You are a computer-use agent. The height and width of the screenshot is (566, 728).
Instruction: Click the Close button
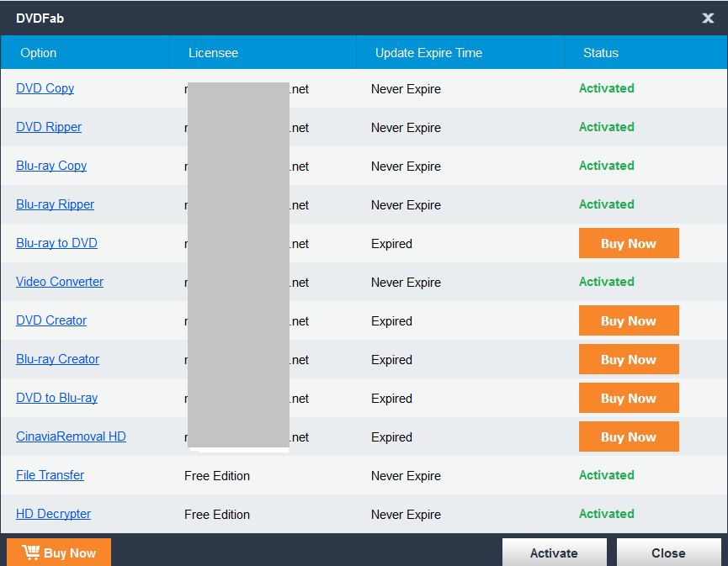pos(668,553)
